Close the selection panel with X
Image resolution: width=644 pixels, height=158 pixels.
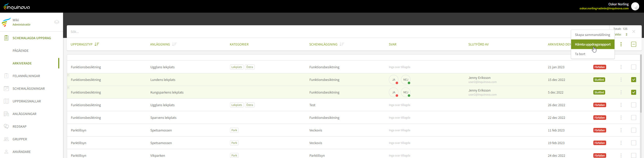[x=634, y=32]
